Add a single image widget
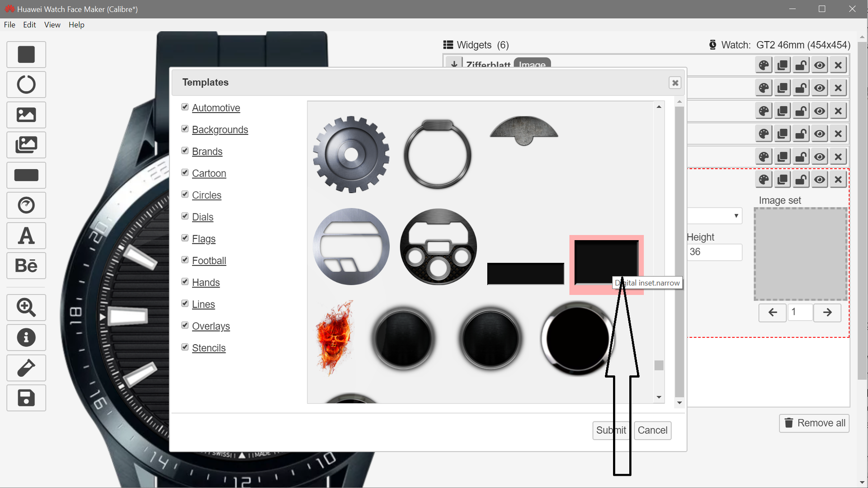This screenshot has height=488, width=868. click(26, 114)
